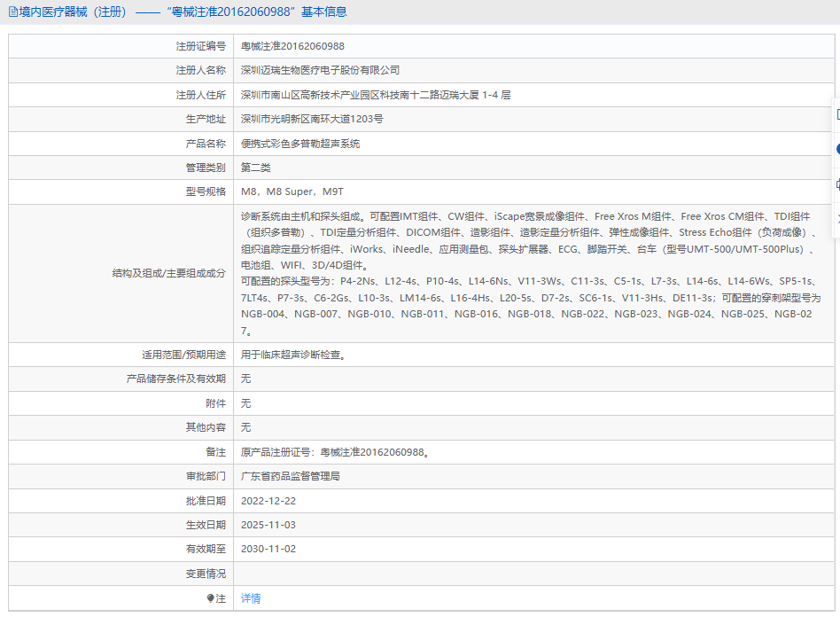Click the sidebar icon below the blue circle

(836, 184)
